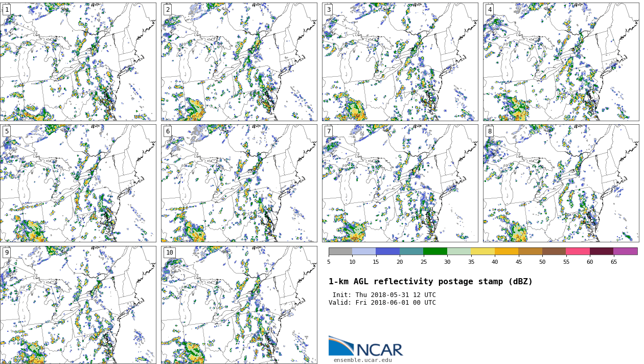Click the orange 40-45 dBZ swatch
644x364 pixels.
507,252
